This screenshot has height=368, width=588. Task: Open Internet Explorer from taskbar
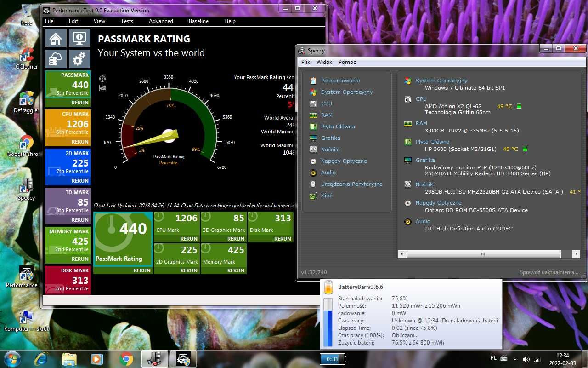41,359
